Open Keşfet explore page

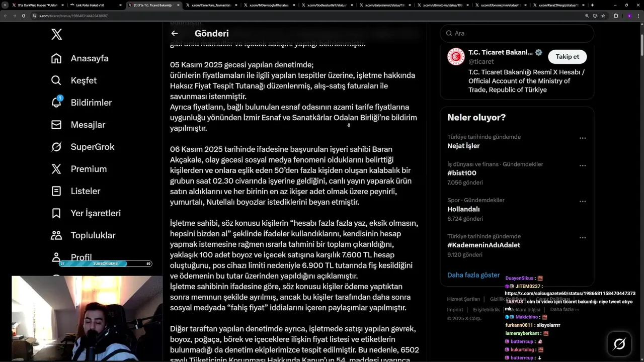[x=74, y=80]
